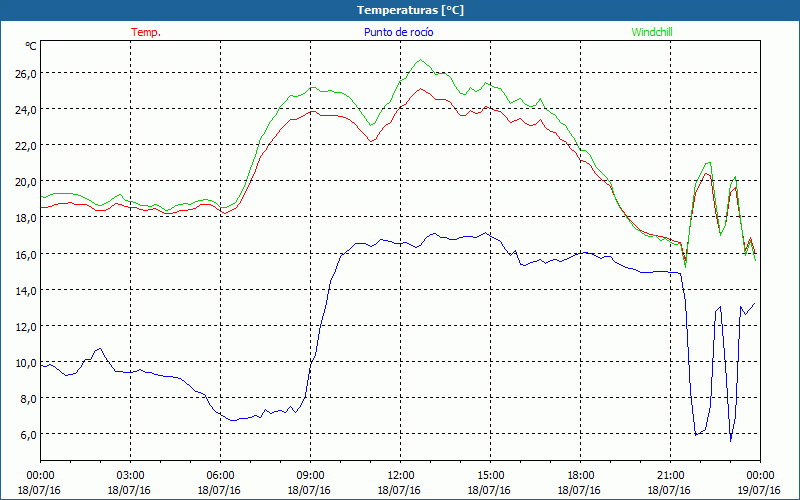Select the red Temp. legend label
The width and height of the screenshot is (800, 500).
click(x=146, y=32)
